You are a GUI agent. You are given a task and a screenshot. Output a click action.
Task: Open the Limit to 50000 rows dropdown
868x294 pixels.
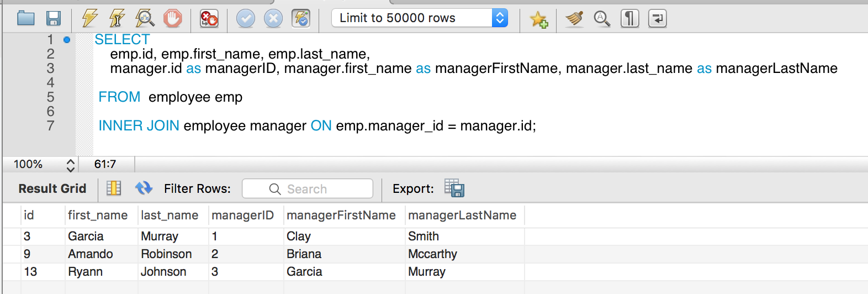tap(420, 18)
